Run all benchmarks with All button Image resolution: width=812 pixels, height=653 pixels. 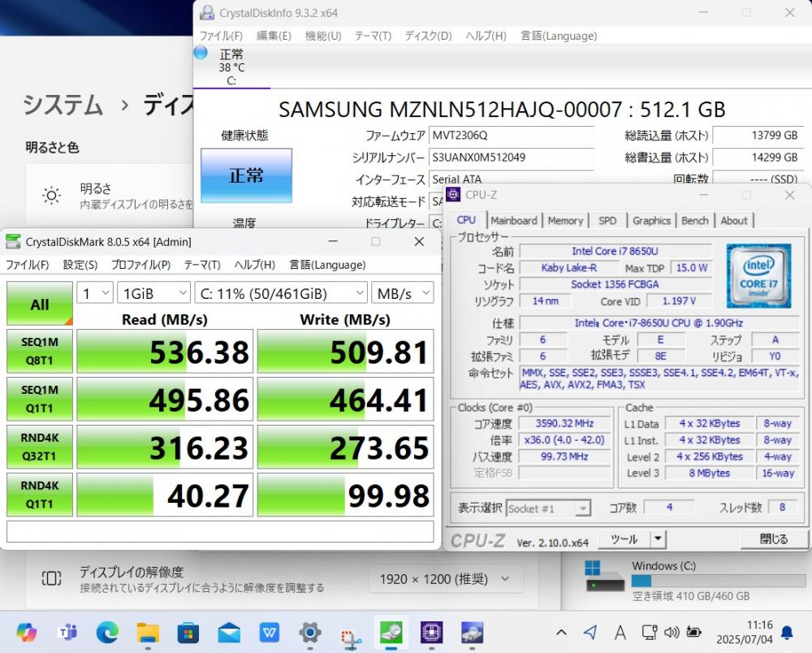tap(39, 304)
